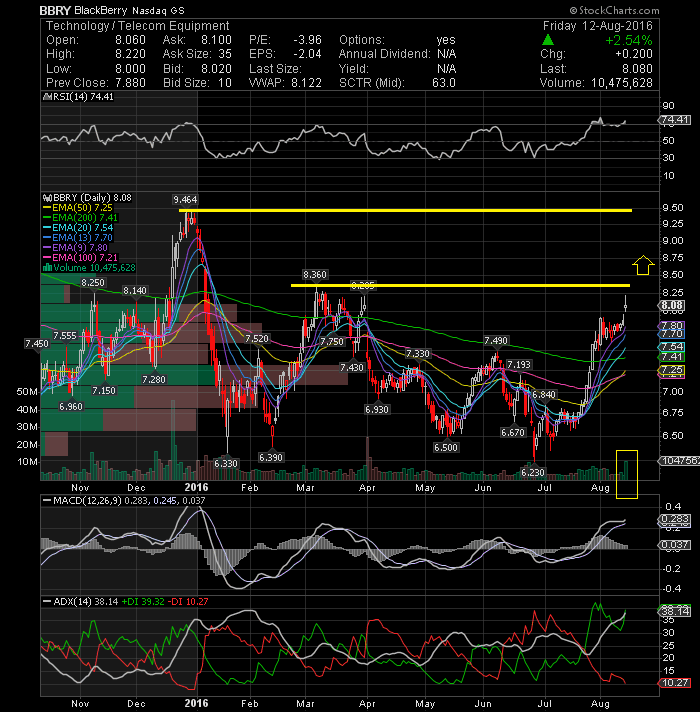
Task: Click the -DI 10.27 red label
Action: tap(188, 601)
